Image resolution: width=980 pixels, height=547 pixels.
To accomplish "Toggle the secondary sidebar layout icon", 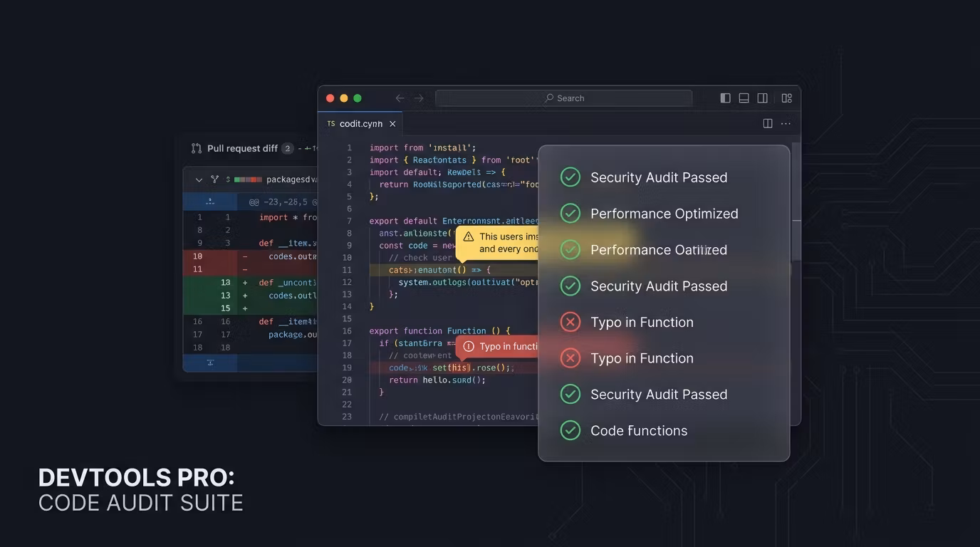I will pyautogui.click(x=762, y=98).
